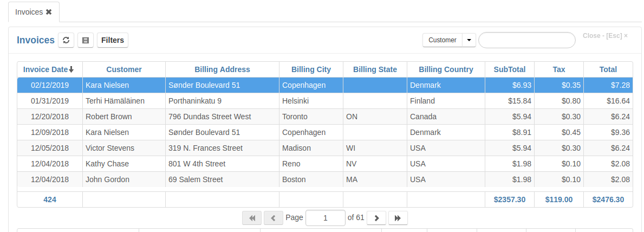
Task: Click the 424 record count footer
Action: click(x=50, y=199)
